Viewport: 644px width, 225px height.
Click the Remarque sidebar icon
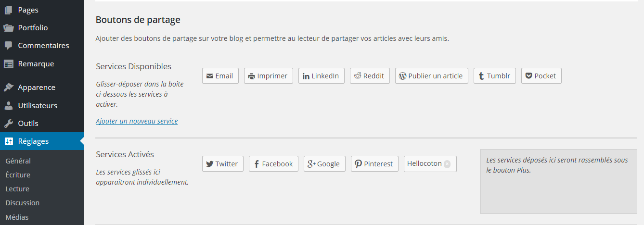8,63
